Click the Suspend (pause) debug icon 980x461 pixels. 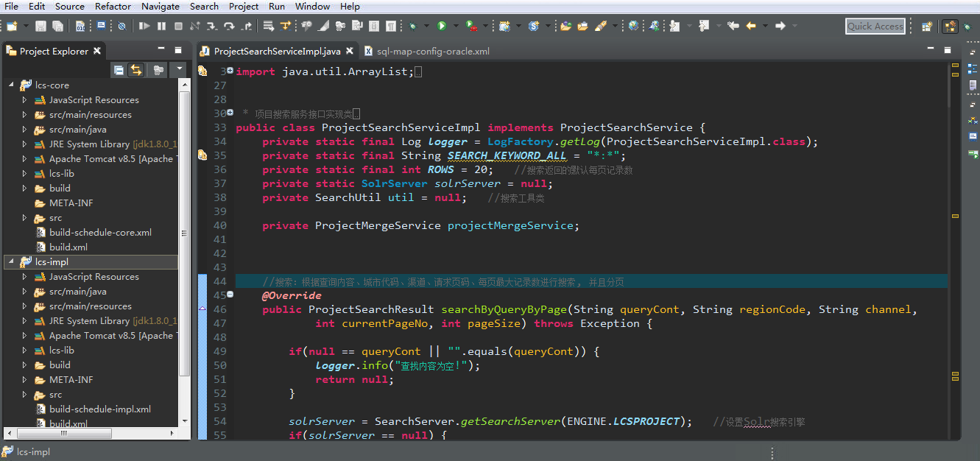(x=161, y=26)
